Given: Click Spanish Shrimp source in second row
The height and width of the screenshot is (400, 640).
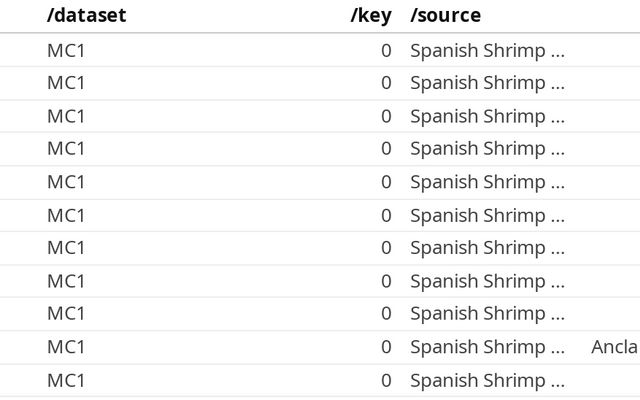Looking at the screenshot, I should click(487, 82).
